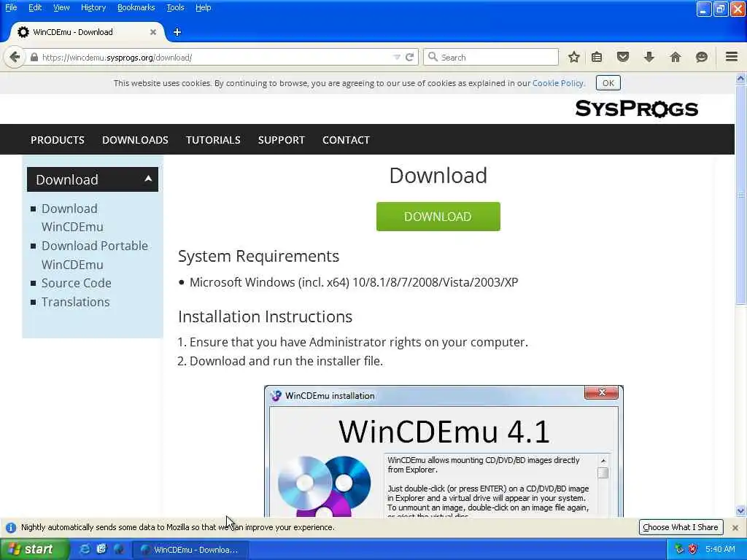Launch Internet Explorer from quick launch
The width and height of the screenshot is (747, 560).
(x=85, y=550)
